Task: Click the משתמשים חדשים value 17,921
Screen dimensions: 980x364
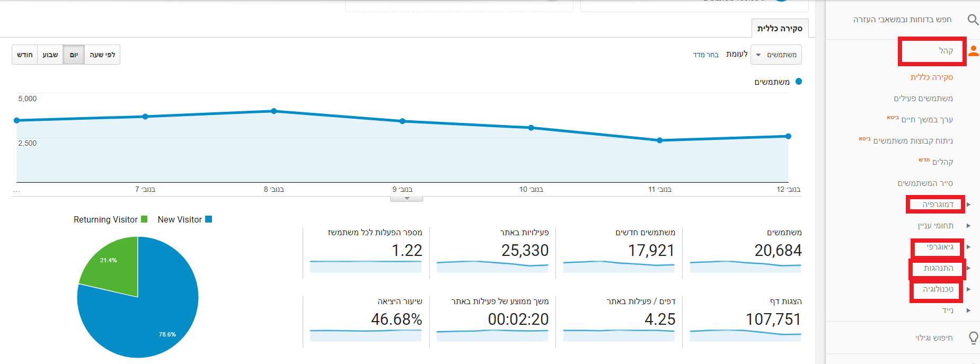Action: tap(651, 250)
